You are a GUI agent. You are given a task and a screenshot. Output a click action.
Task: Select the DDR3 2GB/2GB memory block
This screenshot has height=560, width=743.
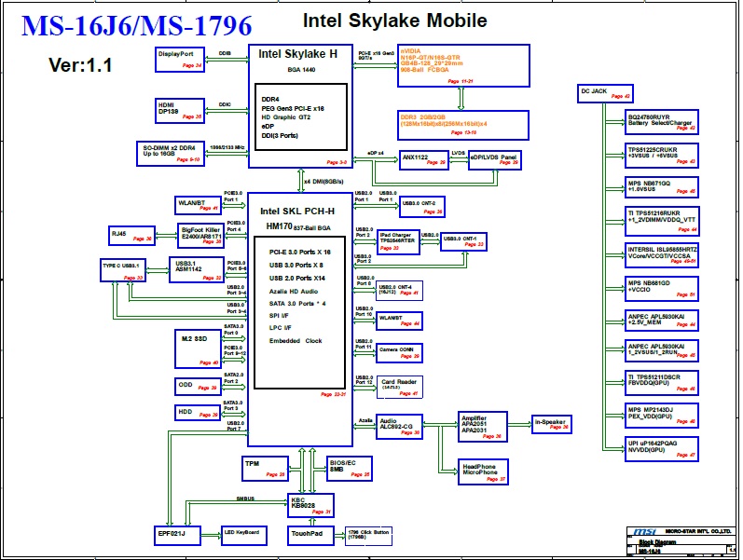pos(463,126)
